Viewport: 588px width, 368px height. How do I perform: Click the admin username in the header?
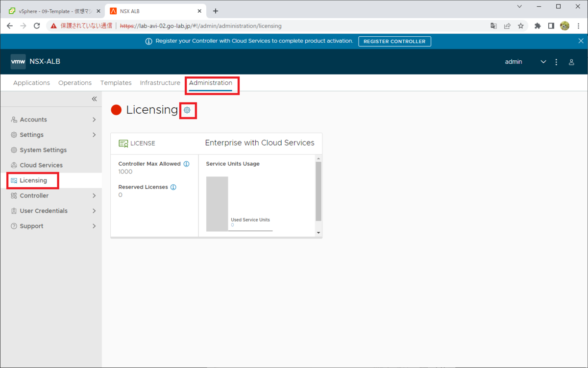coord(514,62)
